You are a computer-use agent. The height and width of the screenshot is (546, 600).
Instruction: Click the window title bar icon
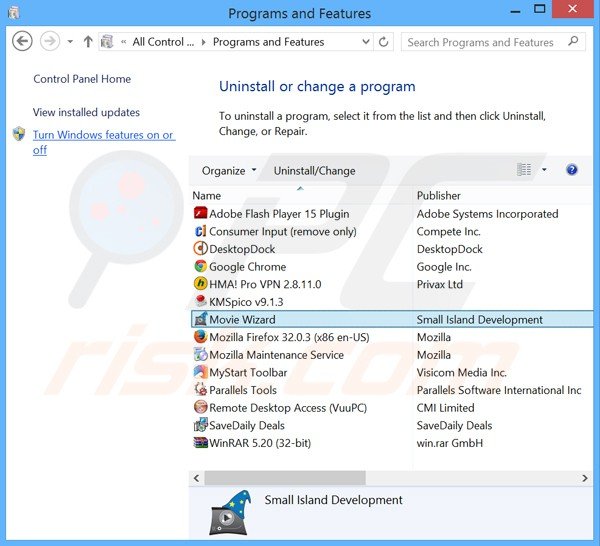(x=14, y=13)
